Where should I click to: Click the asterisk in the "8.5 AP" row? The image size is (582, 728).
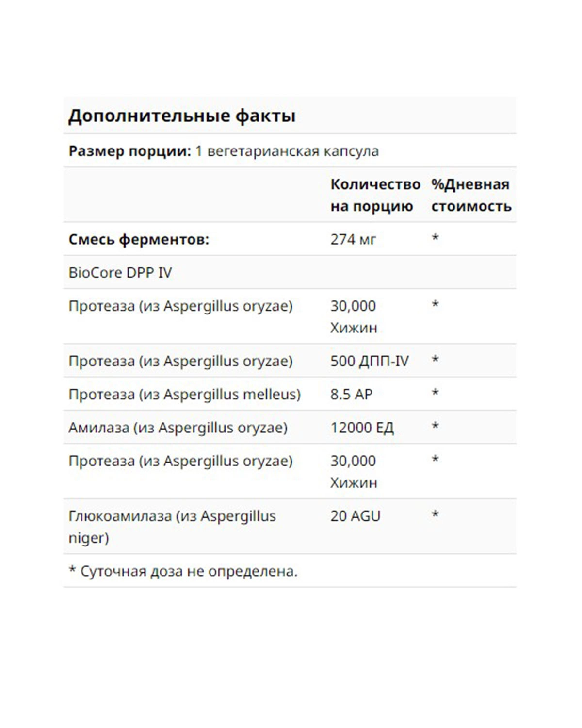click(435, 393)
